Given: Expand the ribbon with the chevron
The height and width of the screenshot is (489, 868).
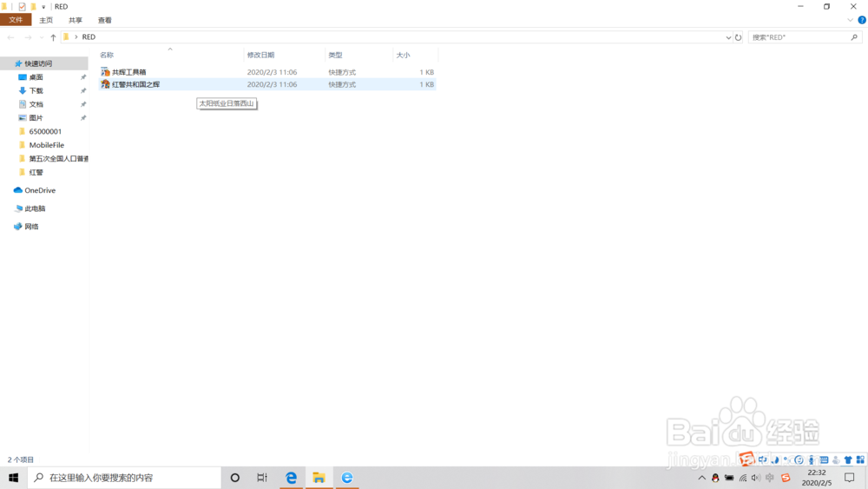Looking at the screenshot, I should point(851,20).
